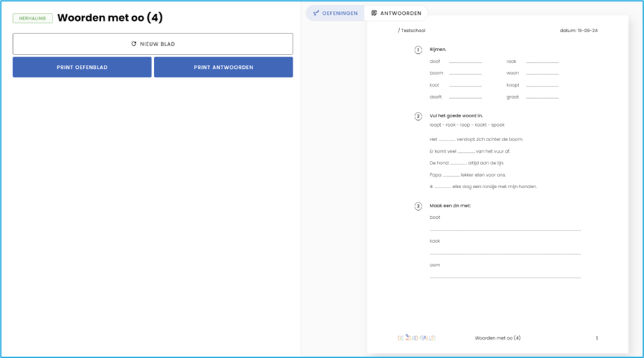Viewport: 644px width, 358px height.
Task: Click the writing line under 'kook'
Action: coord(505,254)
